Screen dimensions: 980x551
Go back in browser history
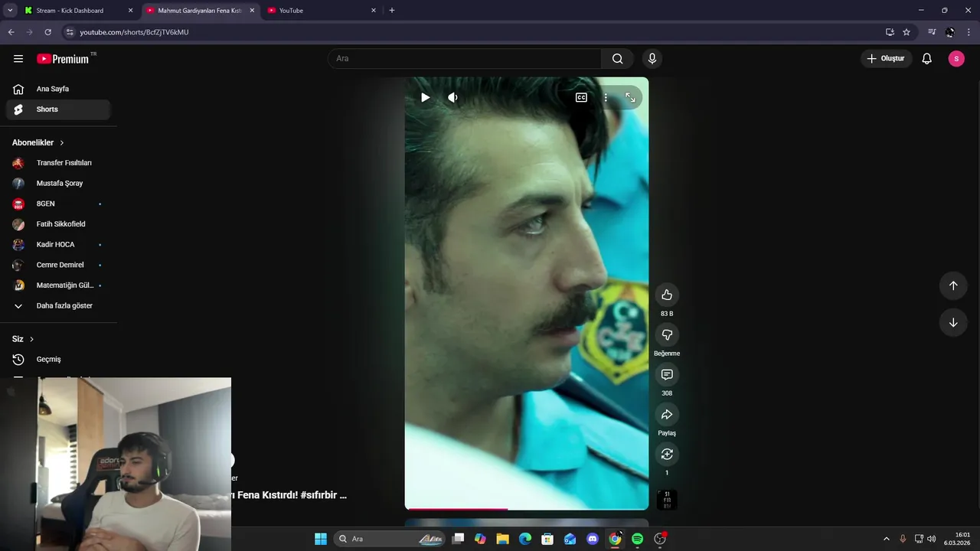11,32
